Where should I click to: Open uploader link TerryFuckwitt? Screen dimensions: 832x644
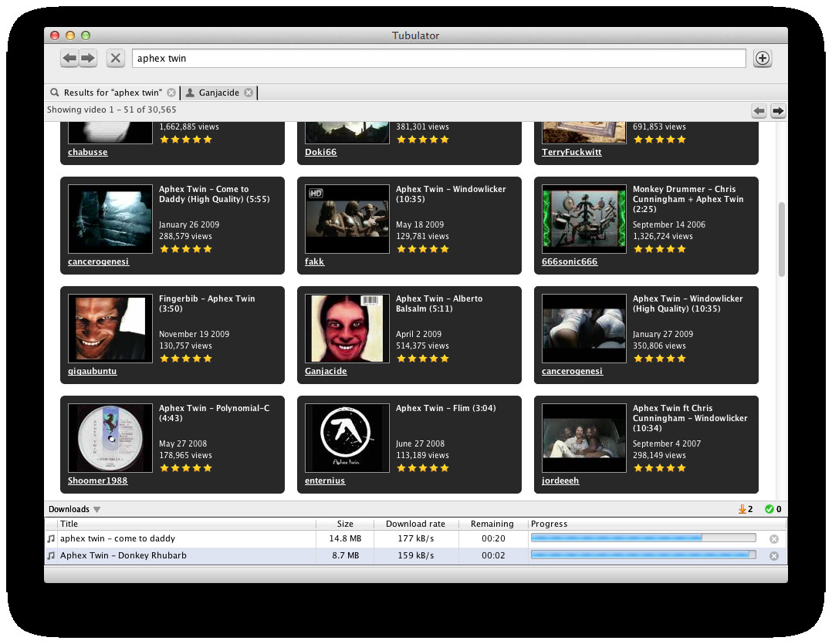[x=571, y=152]
